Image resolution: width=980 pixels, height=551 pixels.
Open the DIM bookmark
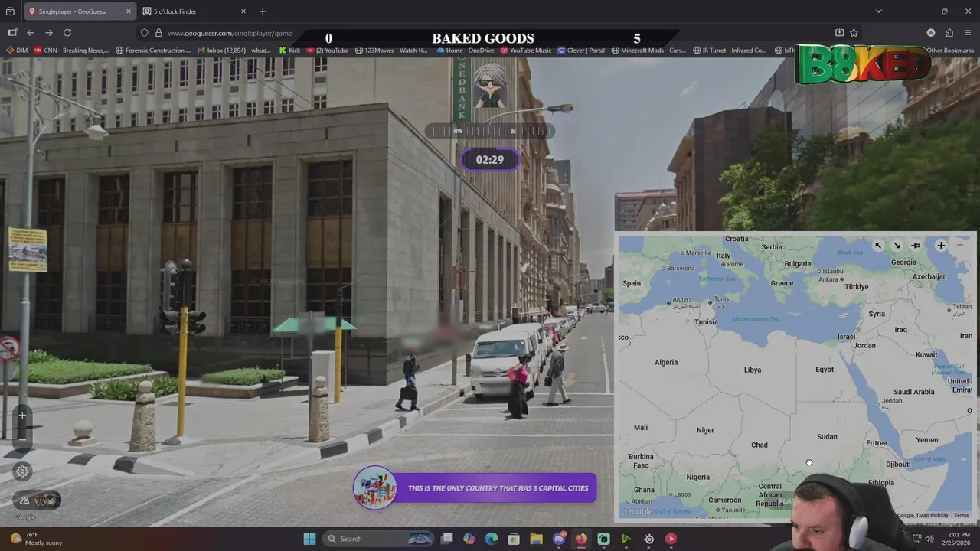pyautogui.click(x=17, y=51)
